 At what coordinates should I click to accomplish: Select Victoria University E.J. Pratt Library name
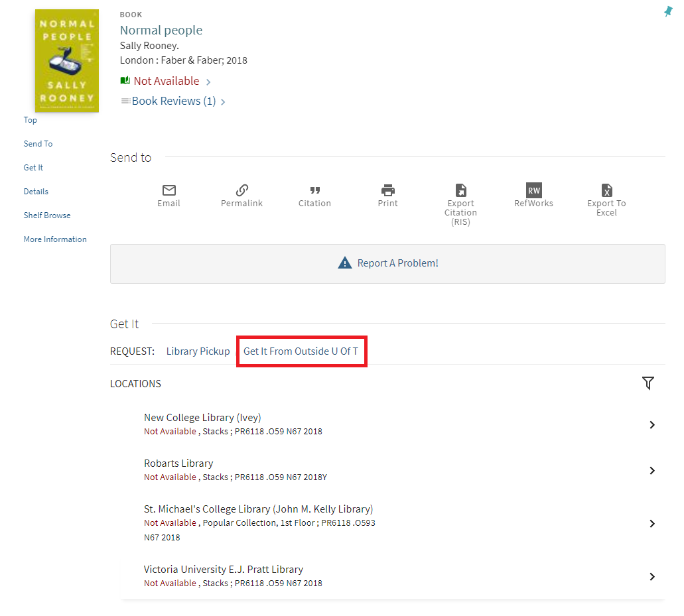[x=224, y=570]
